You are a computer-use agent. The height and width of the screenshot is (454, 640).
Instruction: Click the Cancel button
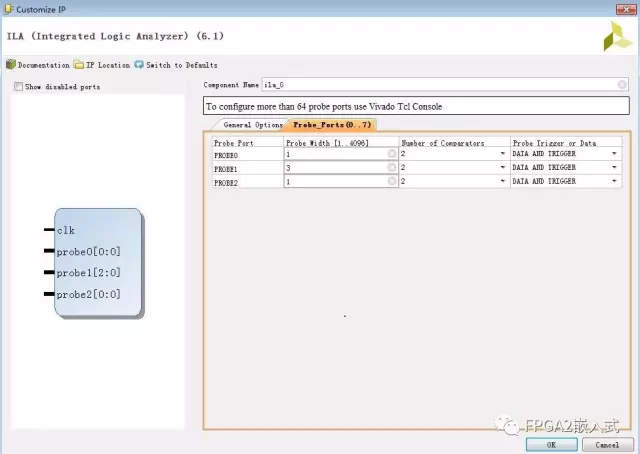[607, 445]
